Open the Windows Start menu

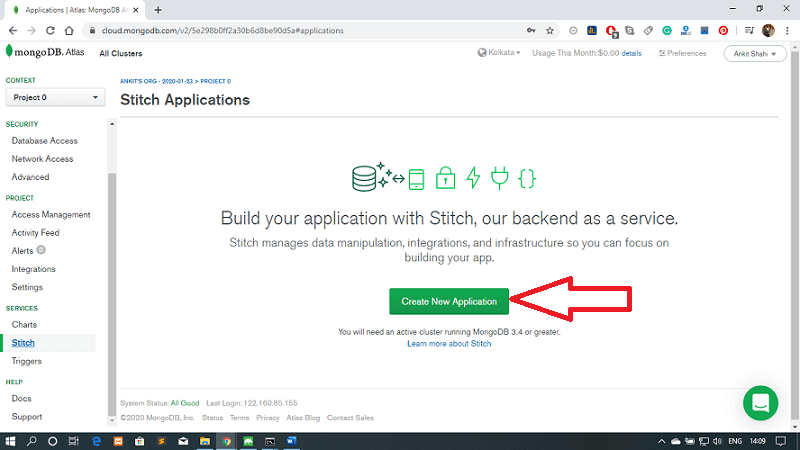pos(10,441)
